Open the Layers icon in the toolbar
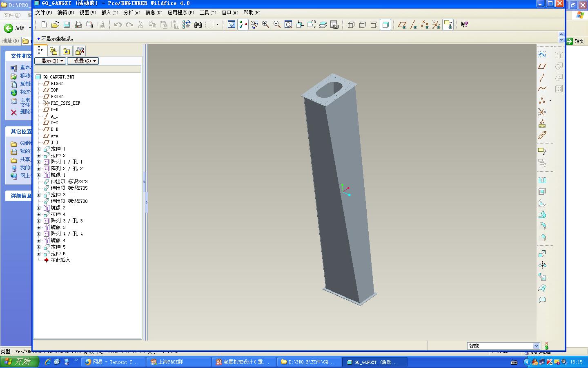588x368 pixels. click(x=323, y=25)
